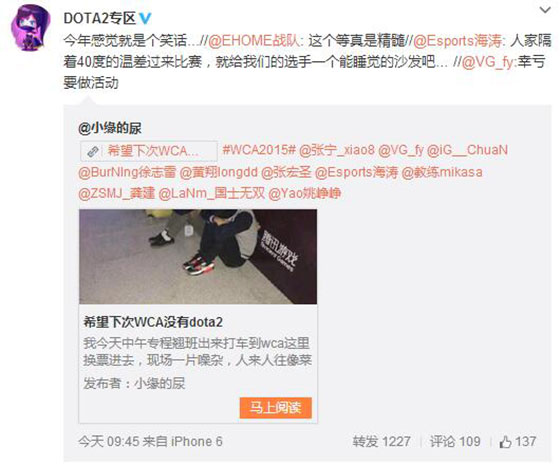Image resolution: width=560 pixels, height=464 pixels.
Task: Click the orange 马上阅读 button
Action: [275, 408]
